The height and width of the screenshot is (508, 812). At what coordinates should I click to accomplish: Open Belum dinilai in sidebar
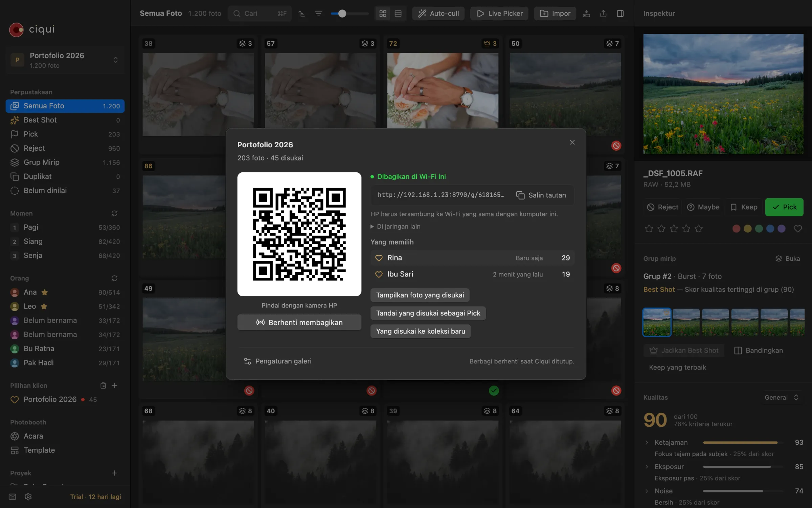[x=65, y=190]
